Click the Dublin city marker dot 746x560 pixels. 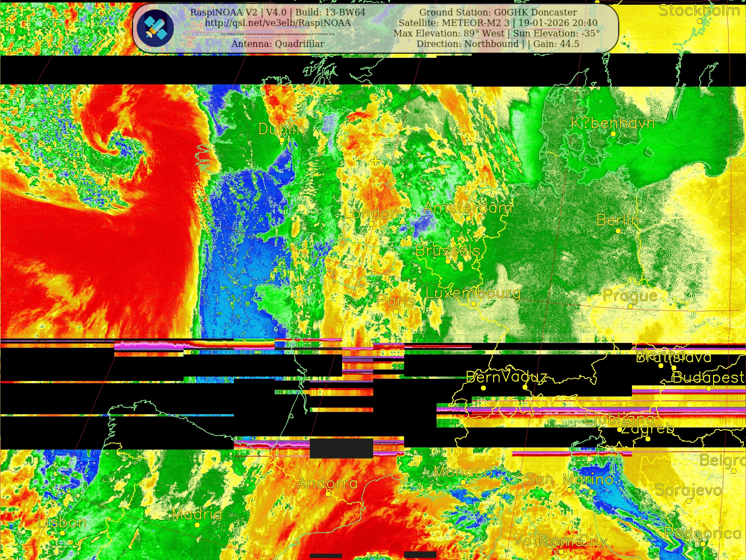(x=282, y=139)
